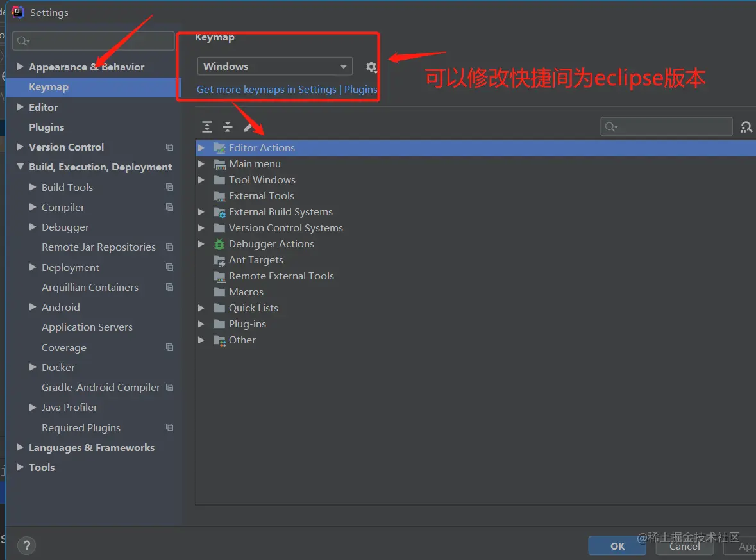
Task: Expand the Java Profiler settings node
Action: 33,408
